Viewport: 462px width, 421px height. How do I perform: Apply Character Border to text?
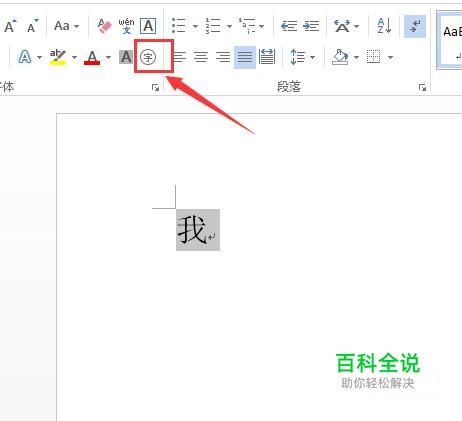[x=148, y=26]
